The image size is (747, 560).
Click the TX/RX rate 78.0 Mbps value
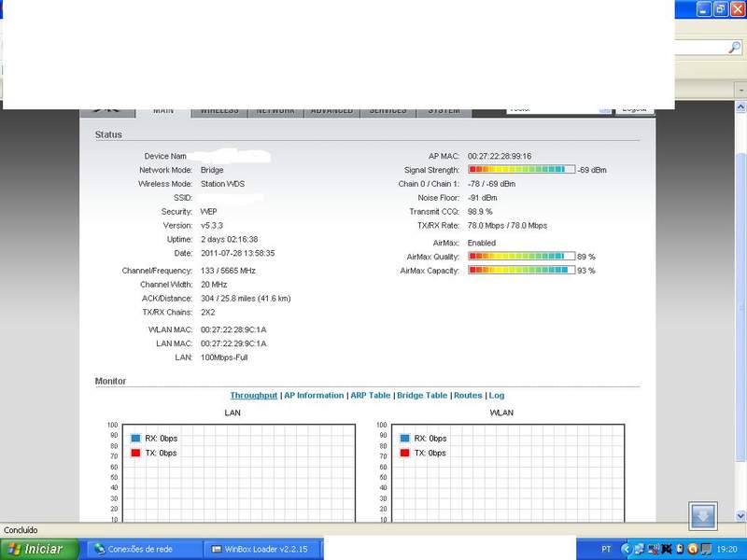507,225
